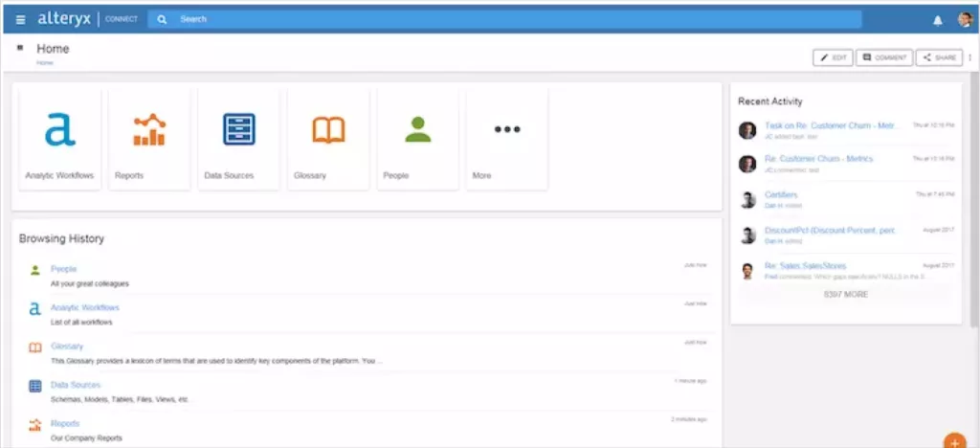Open 'Task on Re: Customer Churn' activity

click(x=832, y=125)
